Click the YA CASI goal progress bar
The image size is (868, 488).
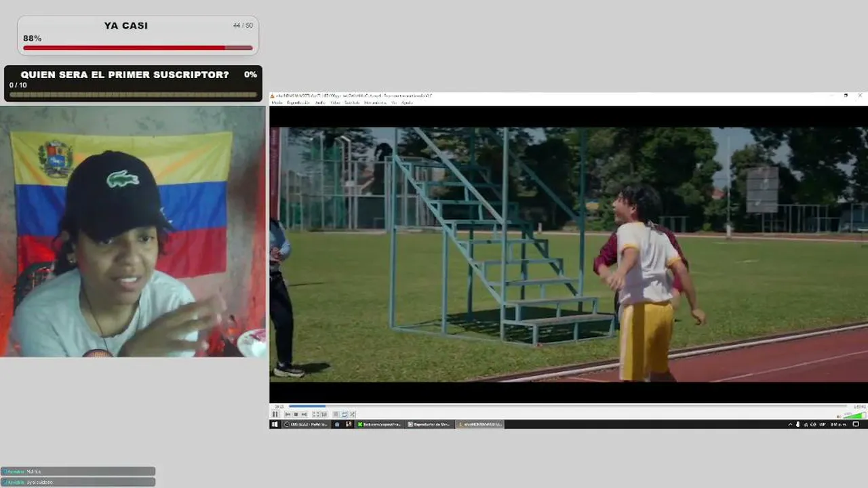tap(138, 47)
